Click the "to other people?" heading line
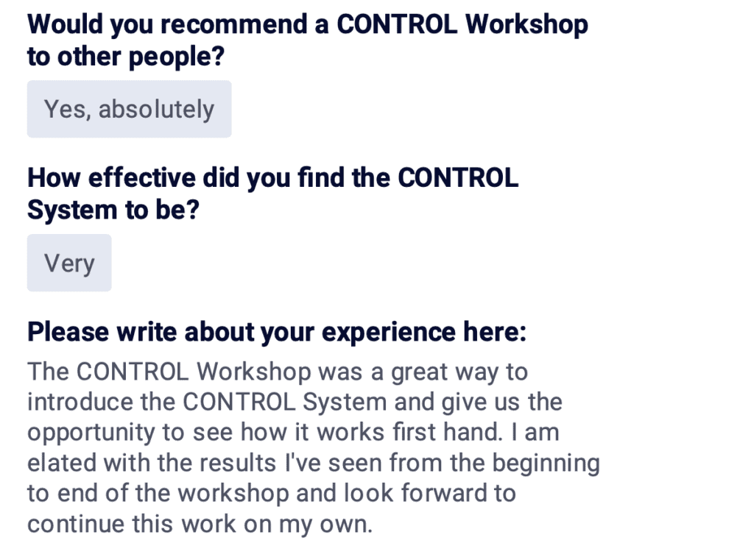 125,57
